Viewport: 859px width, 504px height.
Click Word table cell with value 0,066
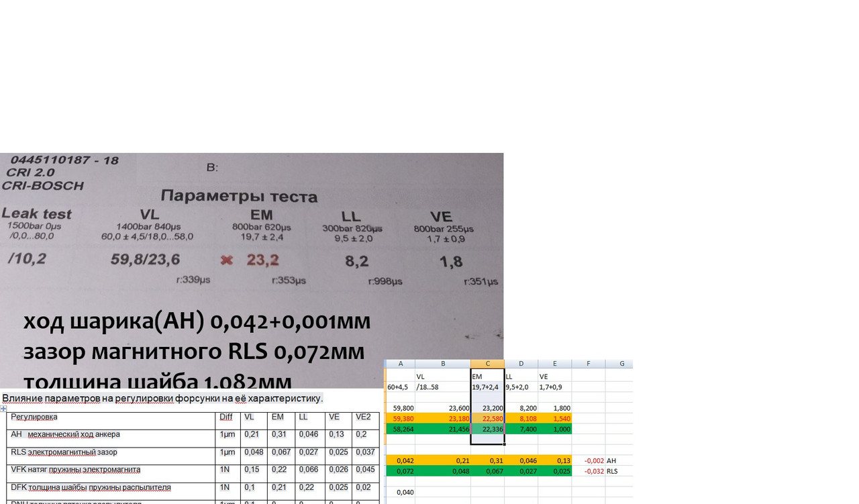point(309,474)
